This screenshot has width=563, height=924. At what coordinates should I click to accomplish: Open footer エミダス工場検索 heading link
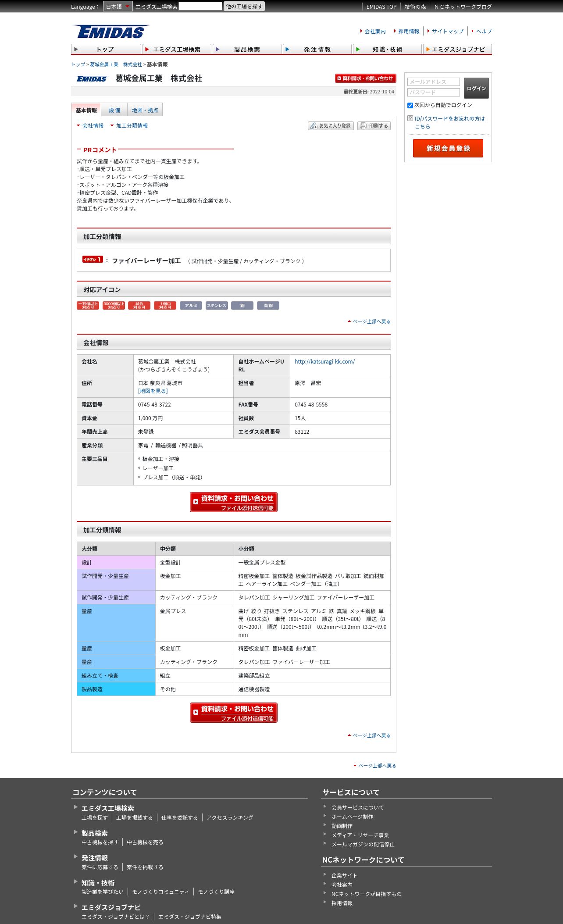(108, 809)
